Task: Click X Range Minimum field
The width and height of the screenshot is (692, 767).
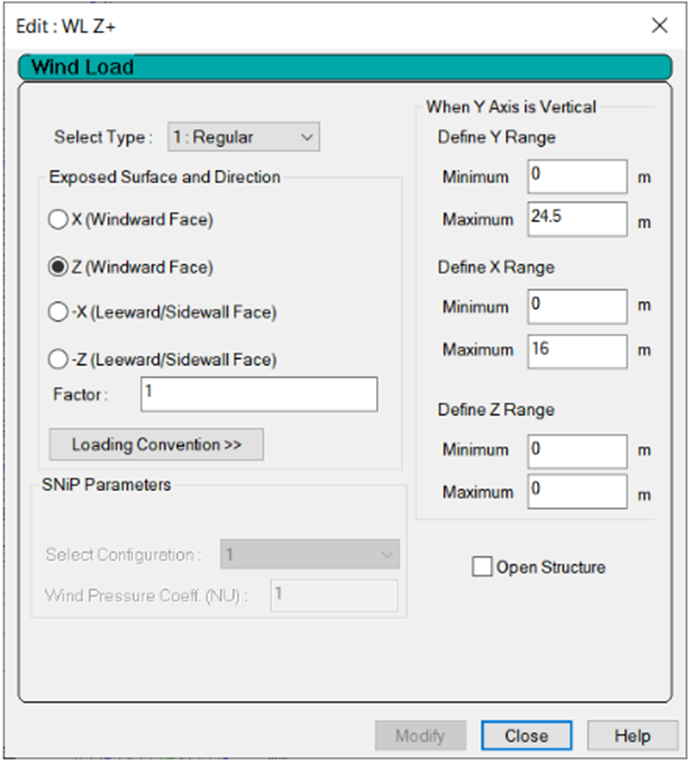Action: click(x=576, y=307)
